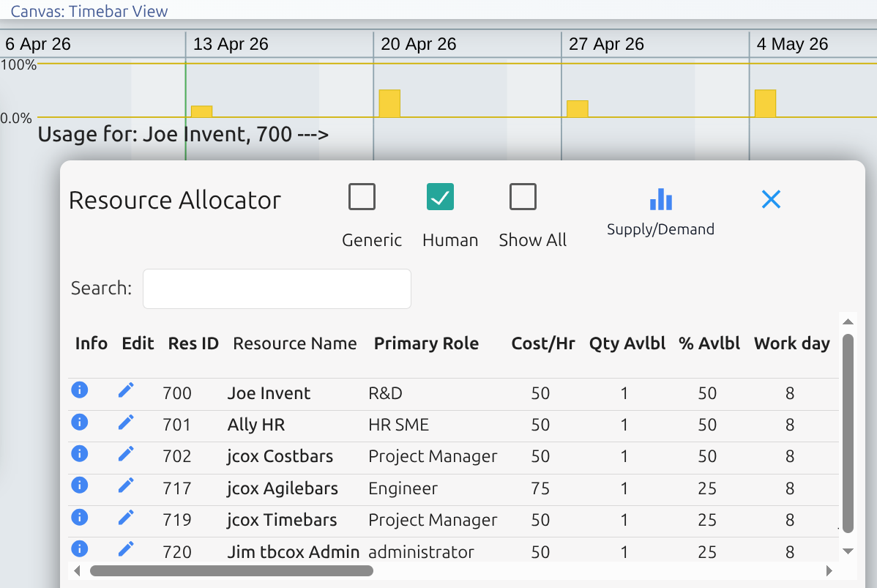Viewport: 877px width, 588px height.
Task: Click the Usage for: Joe Invent label
Action: pos(183,134)
